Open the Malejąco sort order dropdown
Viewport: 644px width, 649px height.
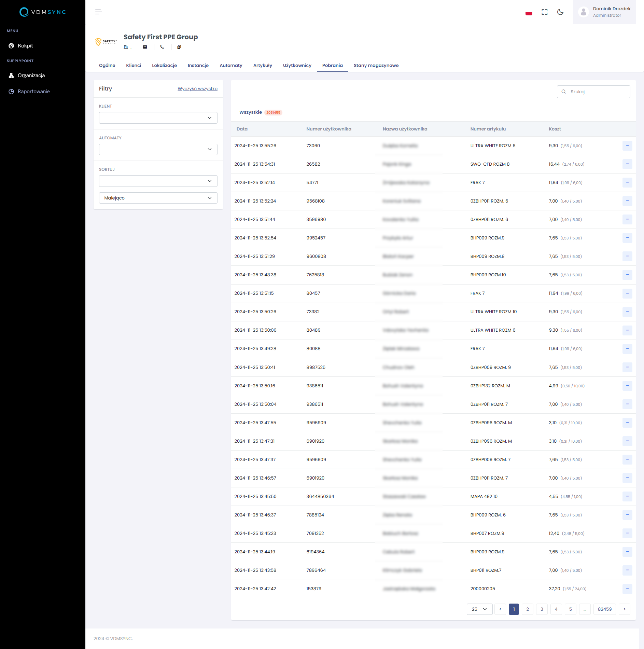[x=158, y=198]
